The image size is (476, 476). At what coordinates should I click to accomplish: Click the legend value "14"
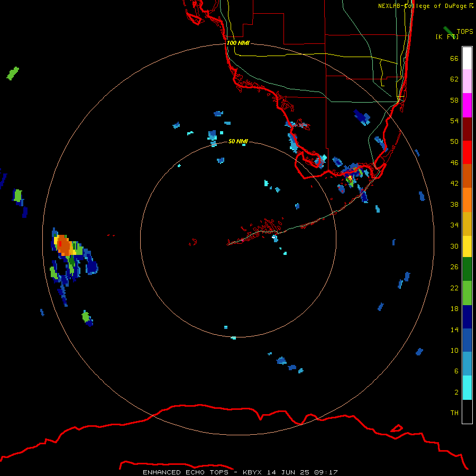point(454,329)
